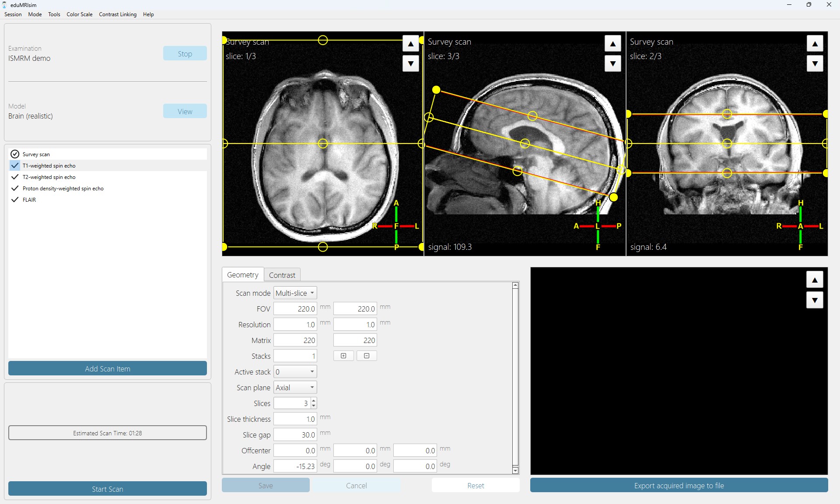Viewport: 840px width, 504px height.
Task: Click the Estimated Scan Time progress bar
Action: pos(108,433)
